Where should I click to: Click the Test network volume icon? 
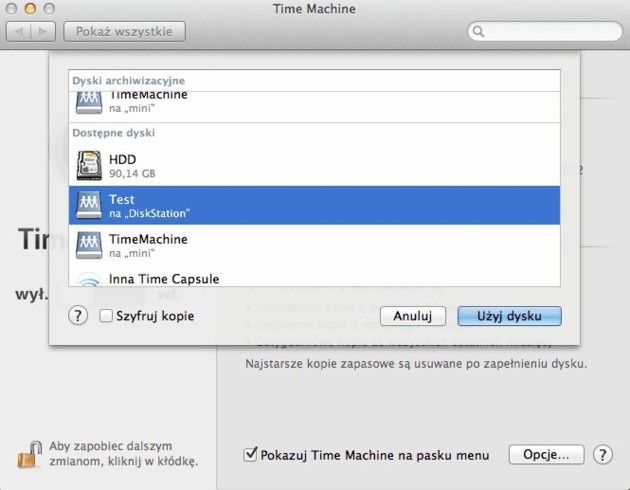[89, 205]
